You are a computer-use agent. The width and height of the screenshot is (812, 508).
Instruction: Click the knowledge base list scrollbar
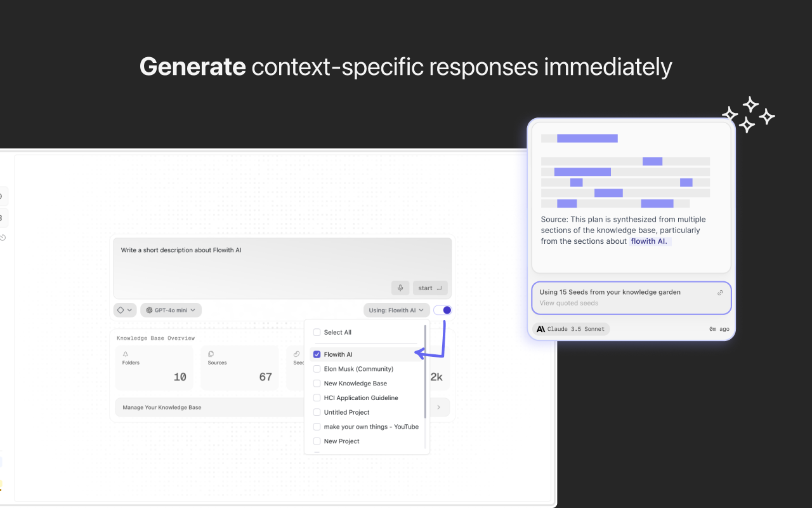(425, 368)
